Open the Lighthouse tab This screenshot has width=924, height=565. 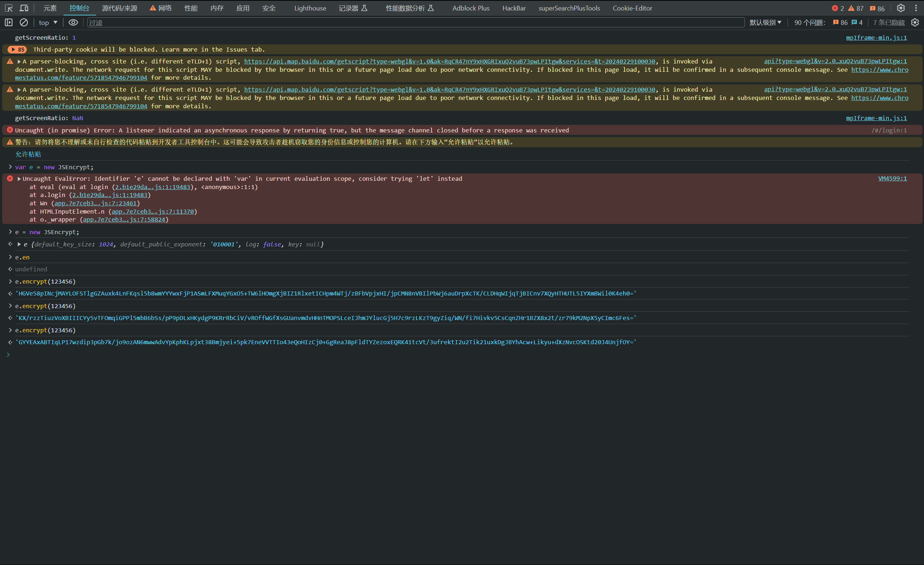point(310,8)
